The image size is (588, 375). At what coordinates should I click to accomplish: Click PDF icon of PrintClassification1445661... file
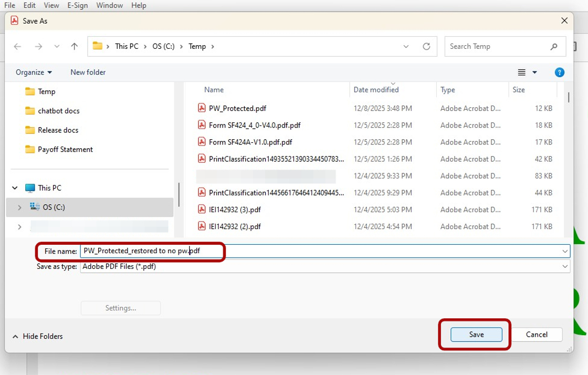tap(202, 192)
